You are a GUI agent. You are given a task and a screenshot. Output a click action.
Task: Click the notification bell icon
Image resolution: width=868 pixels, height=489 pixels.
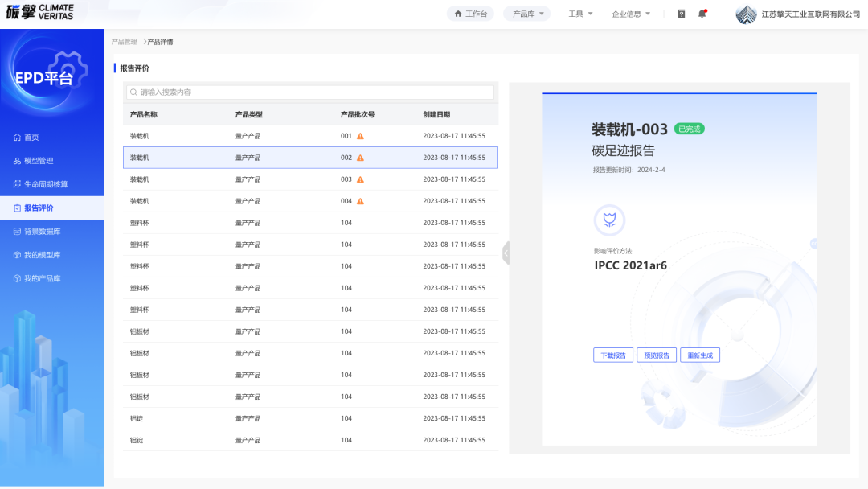tap(702, 14)
